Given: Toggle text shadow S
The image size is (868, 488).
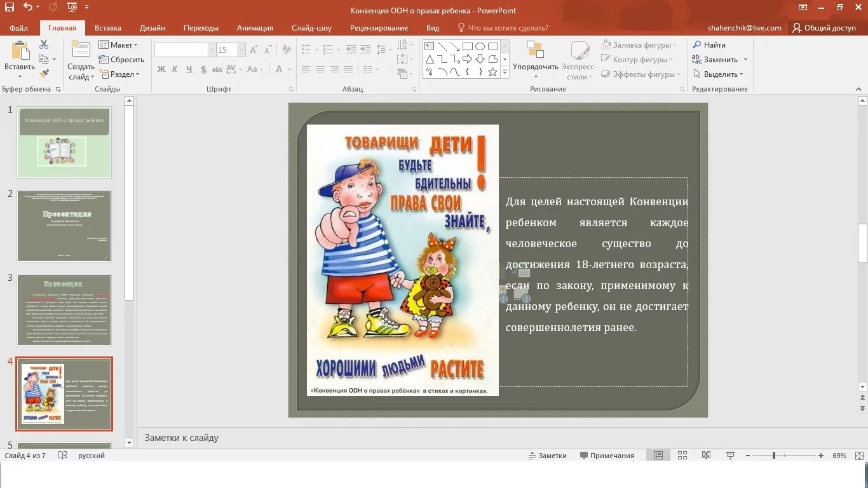Looking at the screenshot, I should pos(203,69).
